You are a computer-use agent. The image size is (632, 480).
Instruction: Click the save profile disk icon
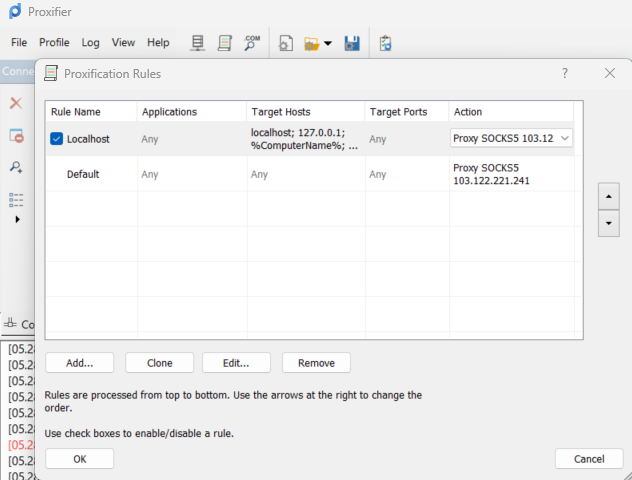pos(352,43)
